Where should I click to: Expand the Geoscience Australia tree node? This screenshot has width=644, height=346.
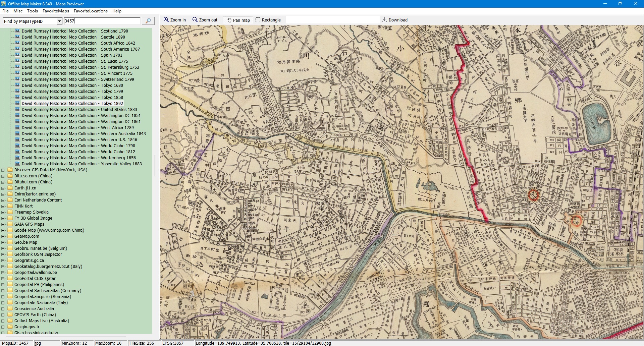pos(3,309)
